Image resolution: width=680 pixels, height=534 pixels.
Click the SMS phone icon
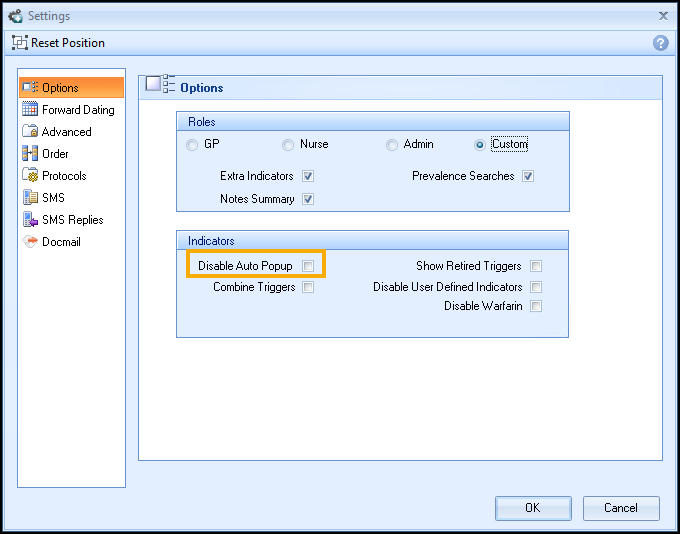(x=30, y=198)
